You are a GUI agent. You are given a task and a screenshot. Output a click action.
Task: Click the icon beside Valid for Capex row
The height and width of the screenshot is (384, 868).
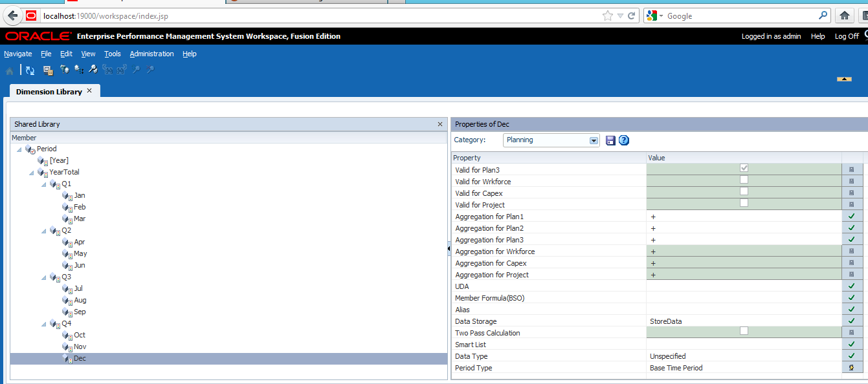point(851,193)
